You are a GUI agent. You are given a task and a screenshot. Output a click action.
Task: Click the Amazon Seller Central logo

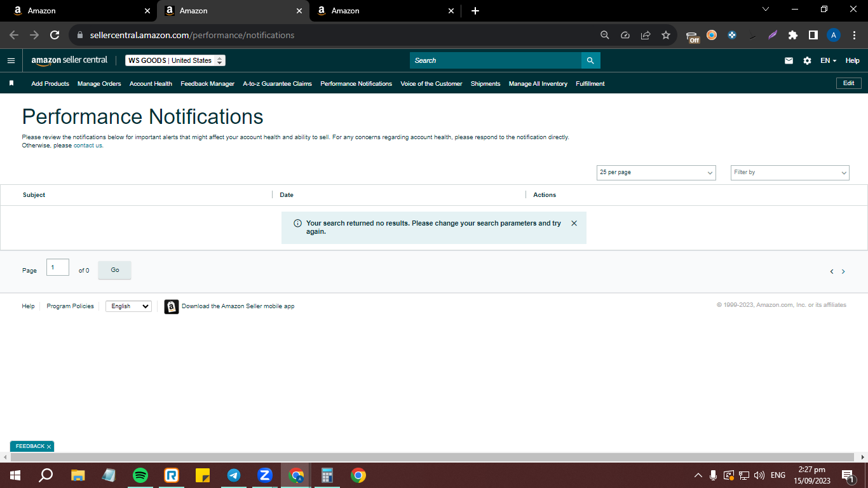tap(69, 60)
